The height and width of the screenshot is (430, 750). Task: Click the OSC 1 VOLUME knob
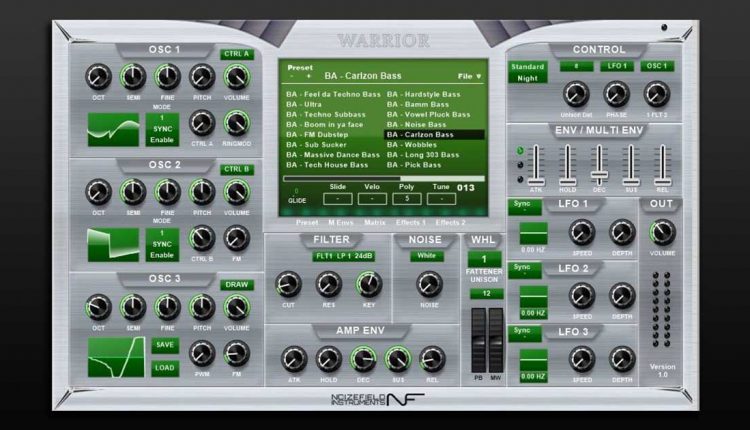[236, 77]
